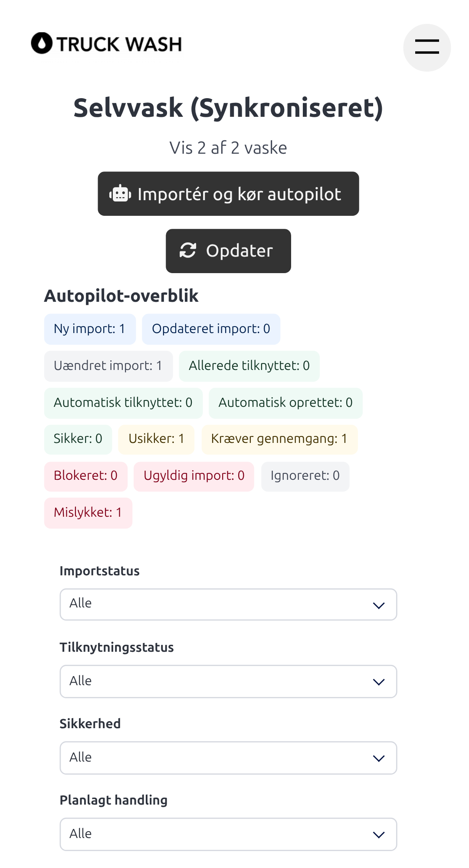Viewport: 469px width, 868px height.
Task: Click the robot icon on autopilot button
Action: [x=120, y=194]
